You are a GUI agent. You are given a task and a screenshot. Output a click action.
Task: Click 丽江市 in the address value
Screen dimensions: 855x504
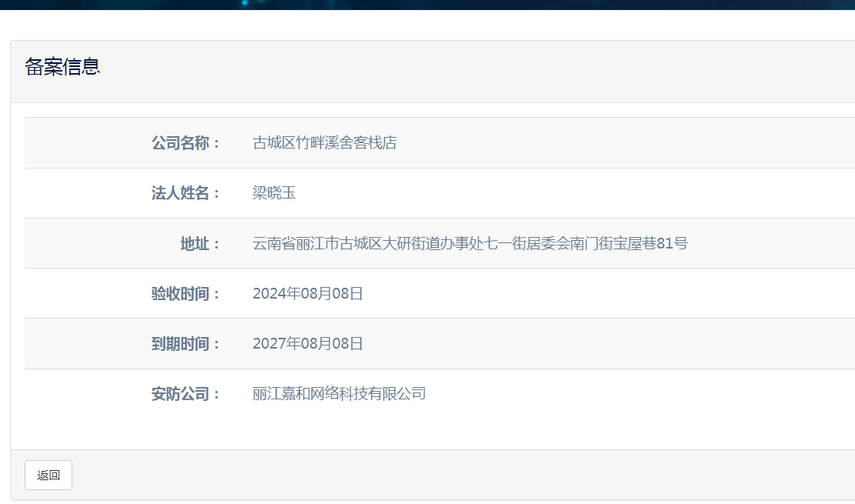tap(318, 244)
